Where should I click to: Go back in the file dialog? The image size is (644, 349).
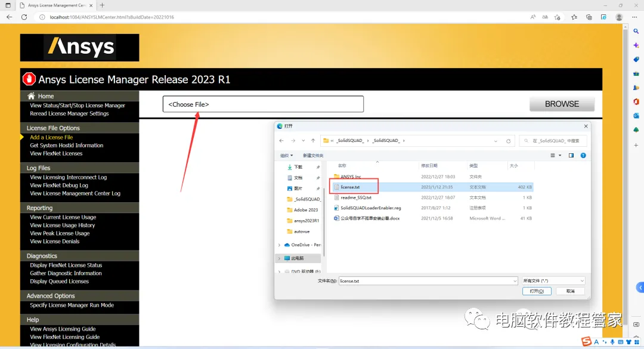click(281, 141)
